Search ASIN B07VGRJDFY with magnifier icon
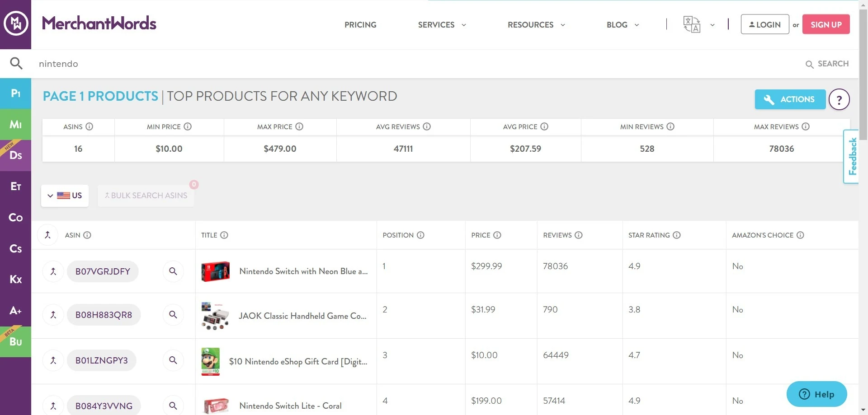The height and width of the screenshot is (415, 868). pos(173,271)
